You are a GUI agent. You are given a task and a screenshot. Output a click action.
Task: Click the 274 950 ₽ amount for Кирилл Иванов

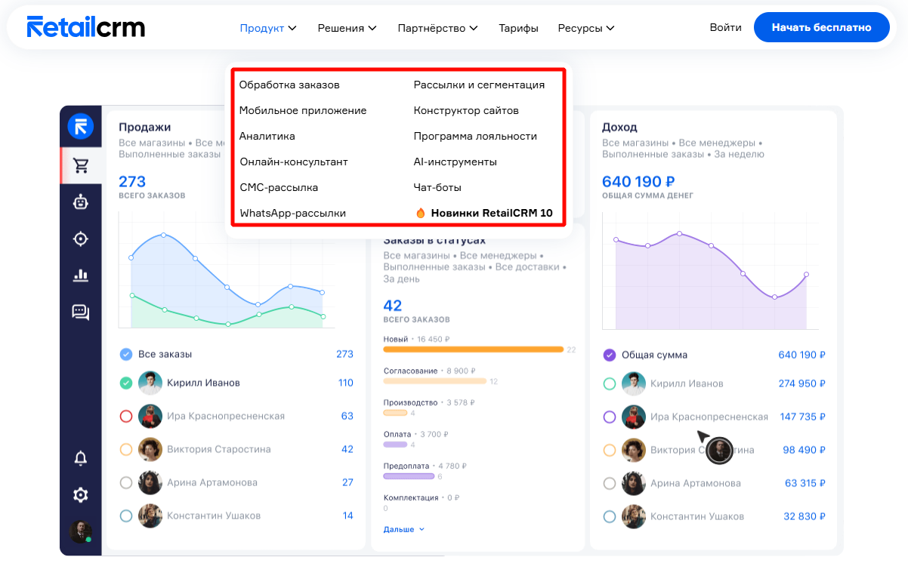(802, 383)
